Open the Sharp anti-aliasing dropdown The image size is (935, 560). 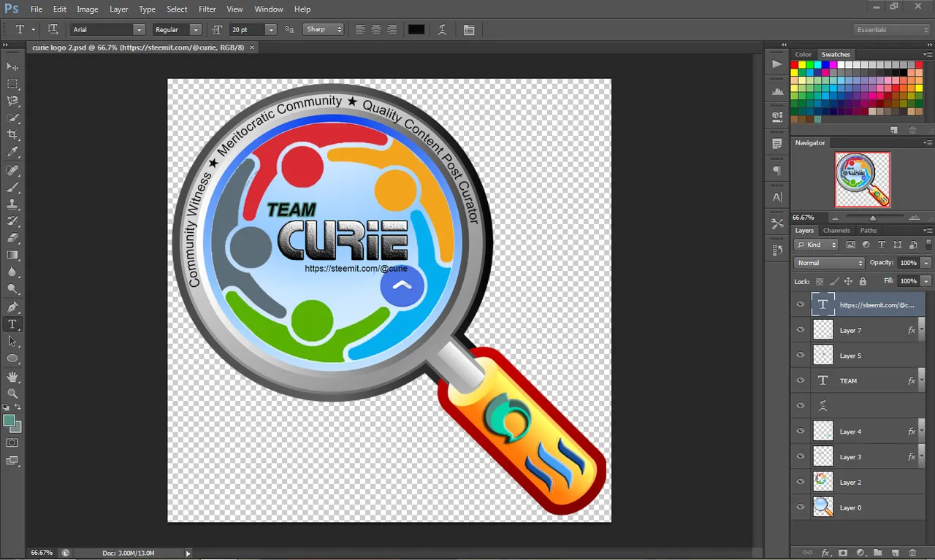(324, 29)
